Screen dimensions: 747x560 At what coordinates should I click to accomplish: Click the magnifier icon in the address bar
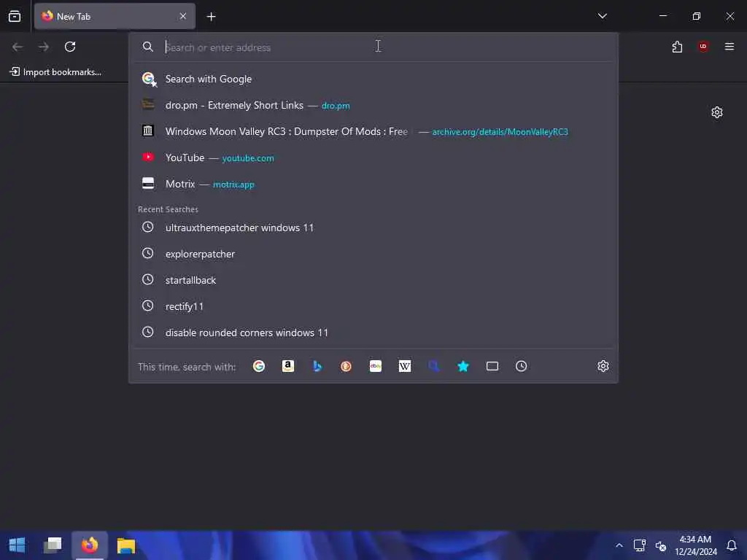(x=147, y=47)
